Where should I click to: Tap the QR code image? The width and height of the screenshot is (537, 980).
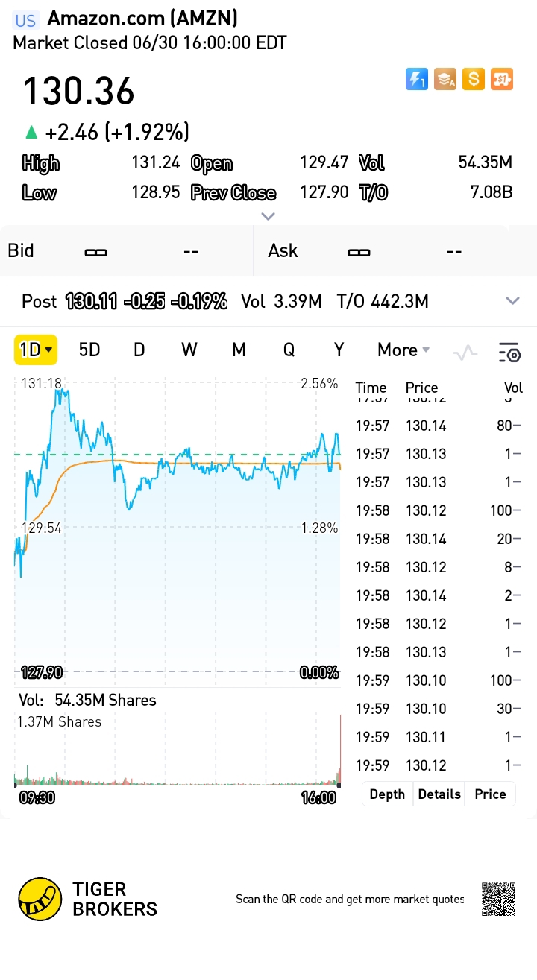(x=498, y=899)
